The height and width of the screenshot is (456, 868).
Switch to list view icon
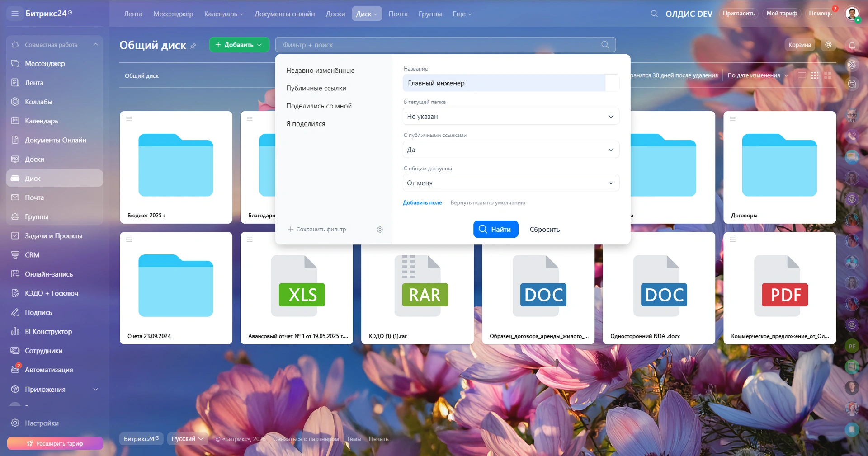(x=802, y=75)
